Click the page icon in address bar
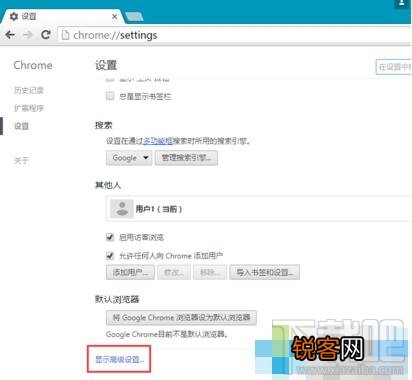The image size is (412, 380). [x=65, y=35]
